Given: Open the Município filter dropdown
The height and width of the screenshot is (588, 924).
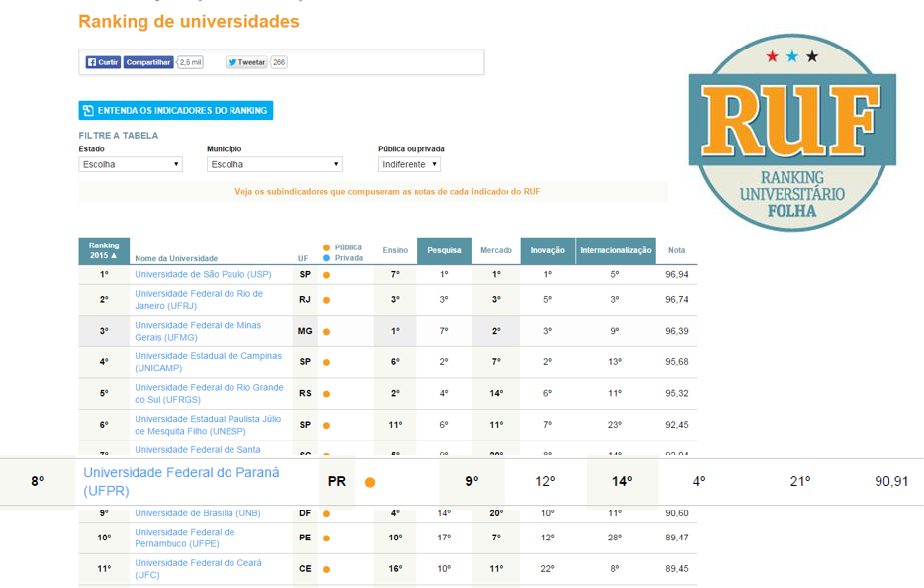Looking at the screenshot, I should point(275,164).
